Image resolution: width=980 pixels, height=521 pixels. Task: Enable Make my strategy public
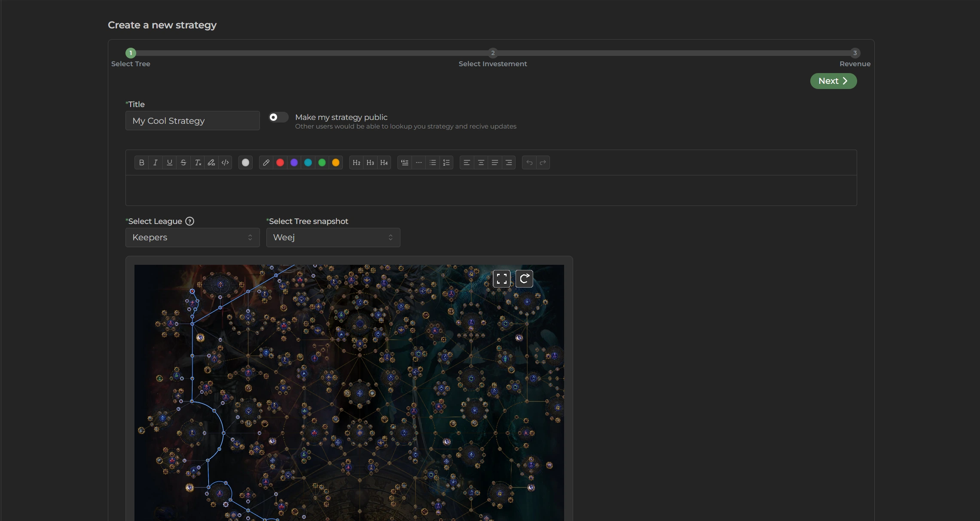[x=278, y=117]
